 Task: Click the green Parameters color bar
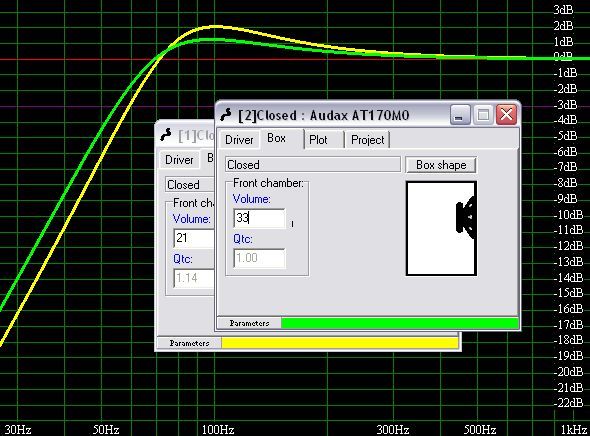[400, 323]
